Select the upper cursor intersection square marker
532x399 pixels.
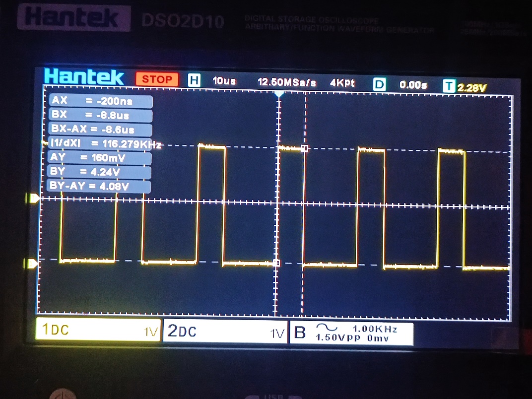(305, 148)
